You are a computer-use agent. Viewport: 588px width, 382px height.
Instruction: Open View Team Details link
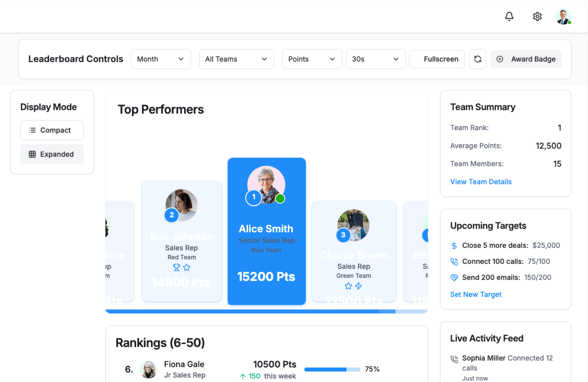(481, 182)
